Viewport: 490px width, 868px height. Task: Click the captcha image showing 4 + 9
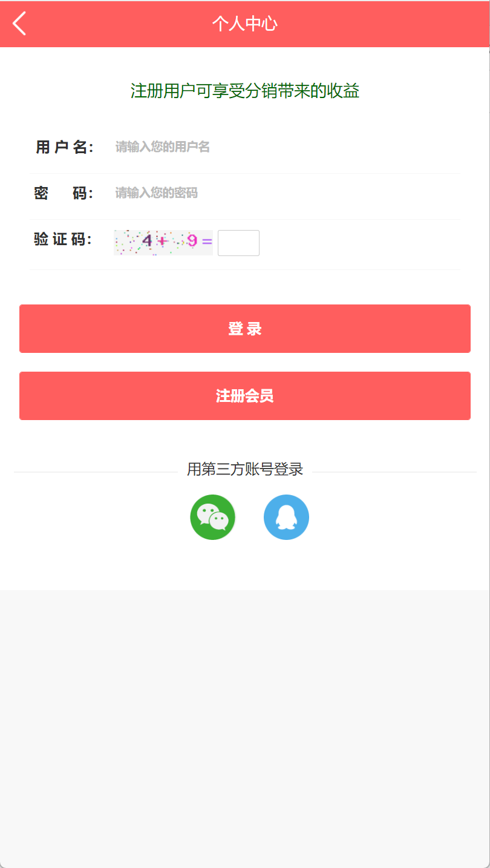pyautogui.click(x=163, y=242)
